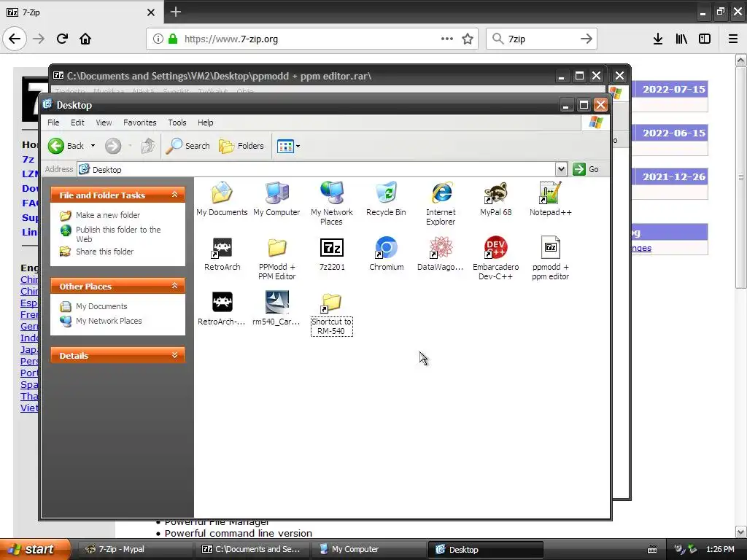Click the Desktop address input field
Screen dimensions: 747x560
(317, 169)
